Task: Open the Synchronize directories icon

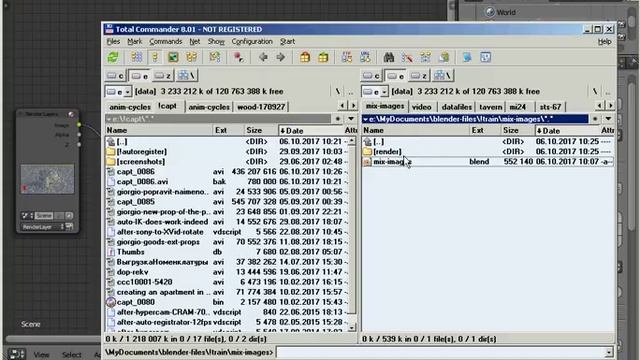Action: tap(425, 57)
